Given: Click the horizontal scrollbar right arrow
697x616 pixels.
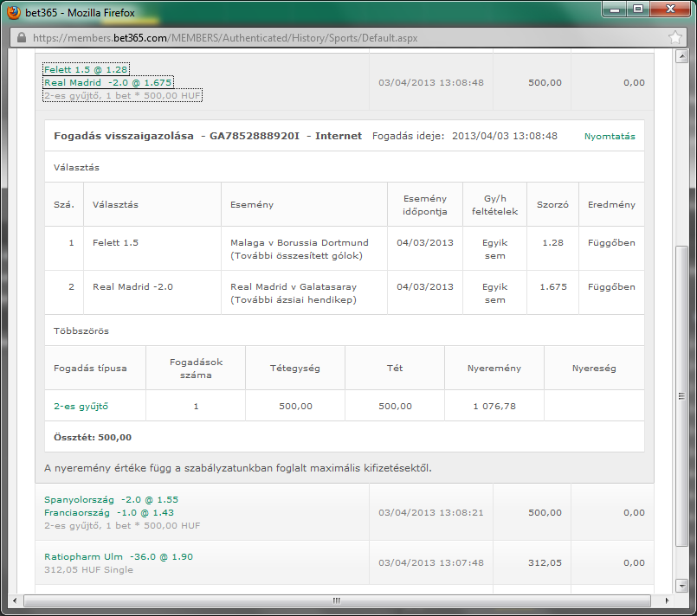Looking at the screenshot, I should coord(668,600).
